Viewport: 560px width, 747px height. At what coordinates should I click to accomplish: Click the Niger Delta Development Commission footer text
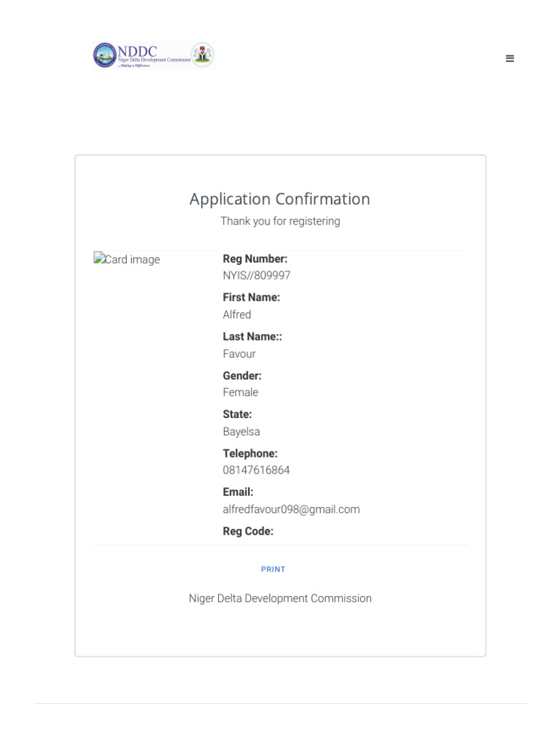280,598
